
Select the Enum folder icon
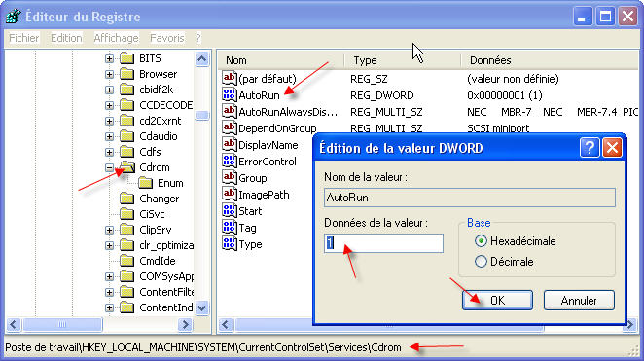[145, 183]
